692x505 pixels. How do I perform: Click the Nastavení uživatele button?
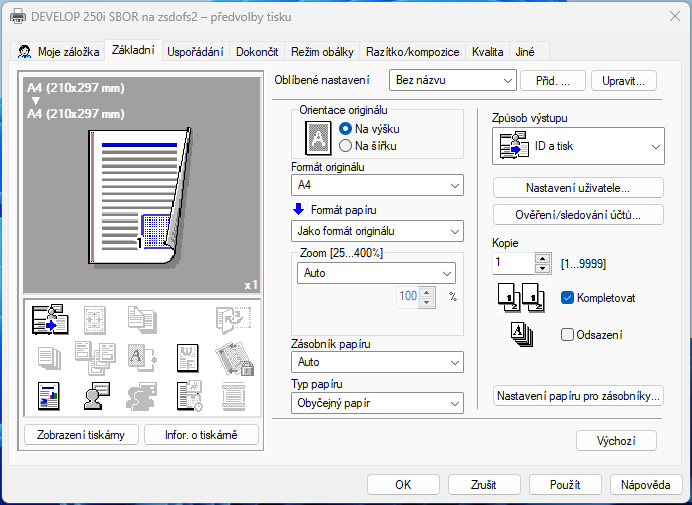pyautogui.click(x=579, y=187)
